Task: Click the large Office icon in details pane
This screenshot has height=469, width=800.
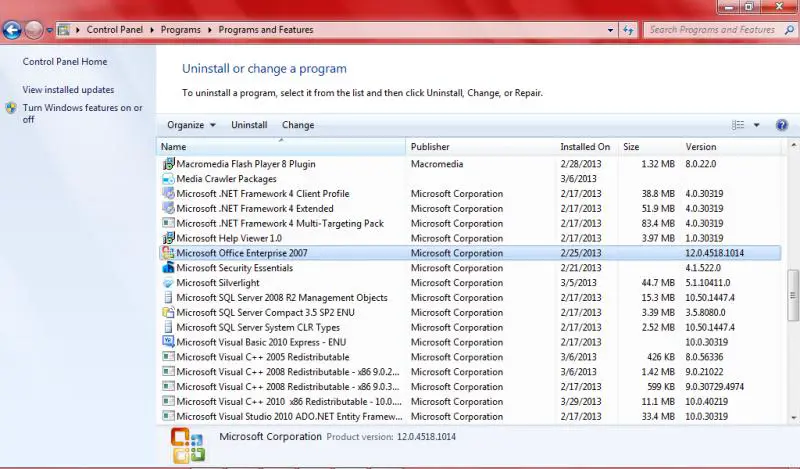Action: coord(188,446)
